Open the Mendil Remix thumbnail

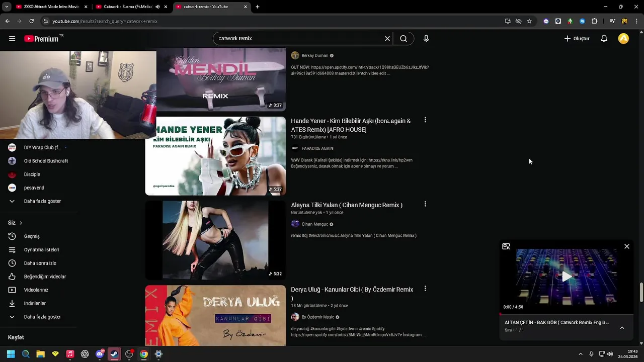(215, 79)
